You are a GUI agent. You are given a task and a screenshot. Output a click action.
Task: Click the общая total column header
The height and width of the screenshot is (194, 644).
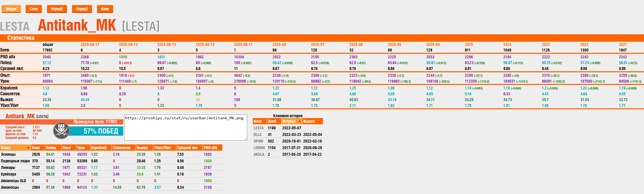[48, 45]
